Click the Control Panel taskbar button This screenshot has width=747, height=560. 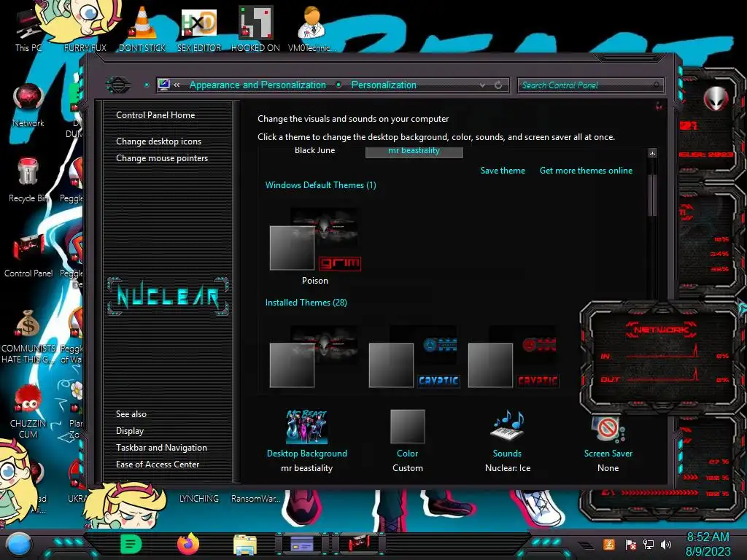click(x=359, y=544)
